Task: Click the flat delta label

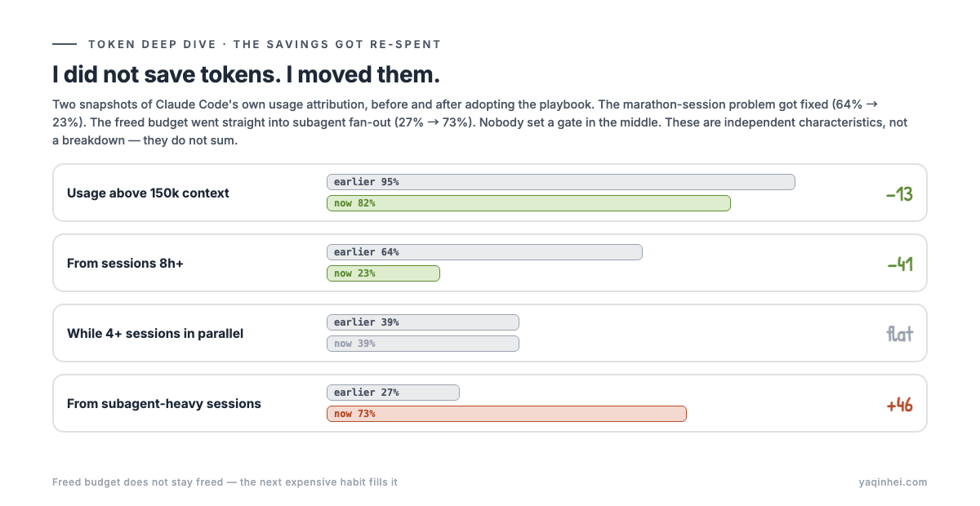Action: tap(899, 334)
